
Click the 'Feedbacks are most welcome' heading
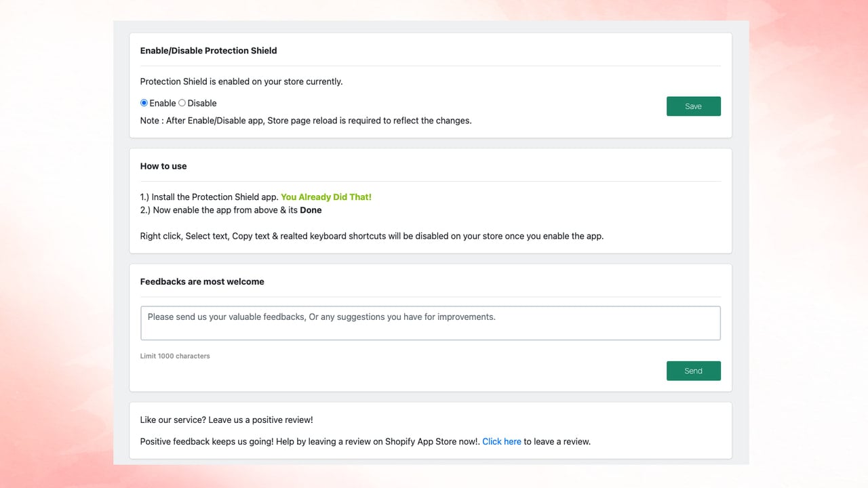pyautogui.click(x=202, y=281)
